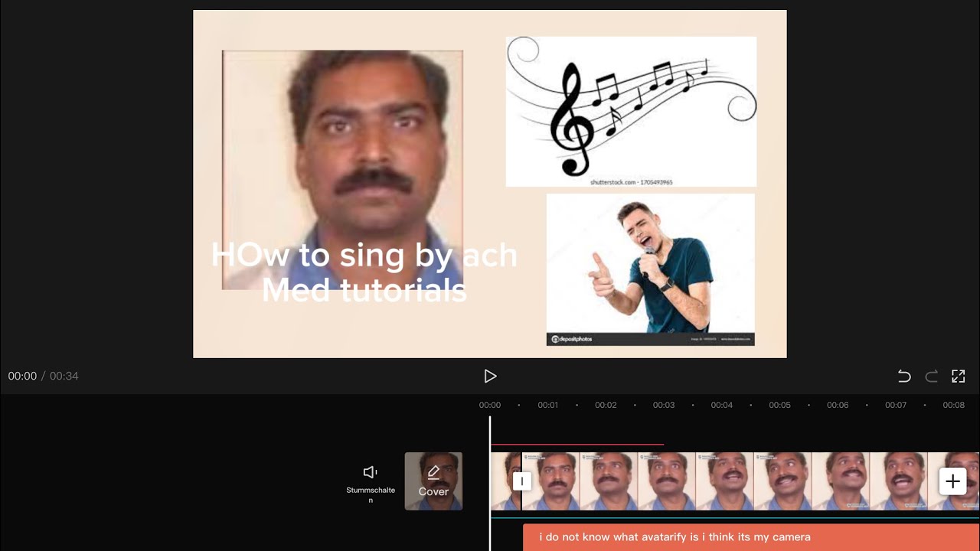Image resolution: width=980 pixels, height=551 pixels.
Task: Undo the last edit
Action: pos(904,376)
